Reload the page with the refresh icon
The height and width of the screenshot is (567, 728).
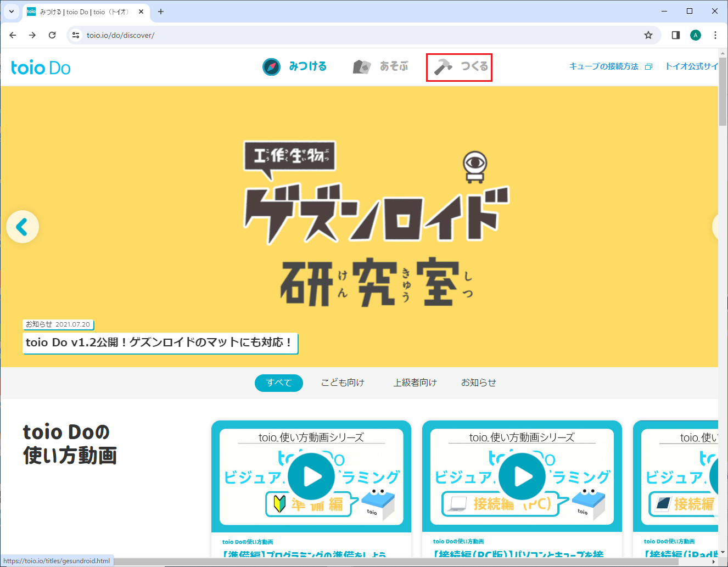click(52, 35)
